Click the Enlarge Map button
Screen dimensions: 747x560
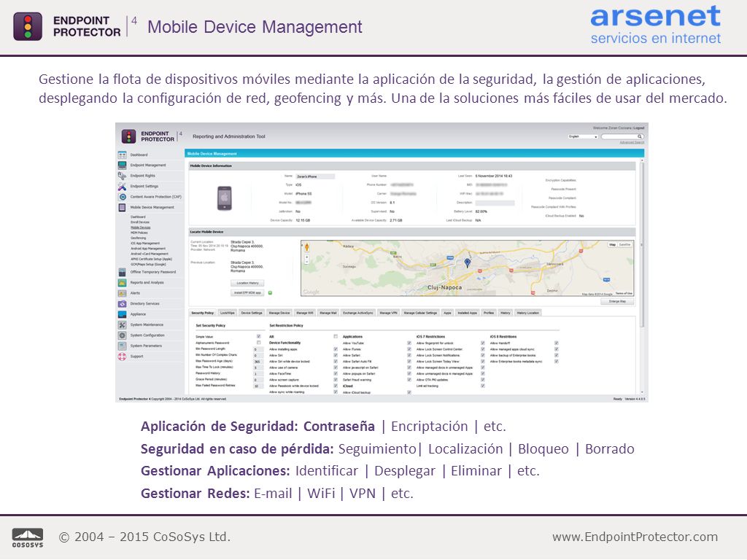(617, 301)
